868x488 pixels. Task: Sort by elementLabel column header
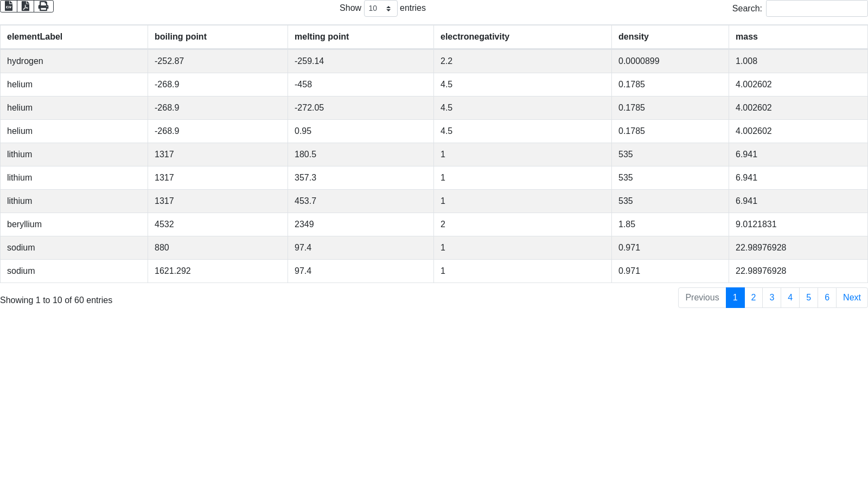tap(35, 37)
